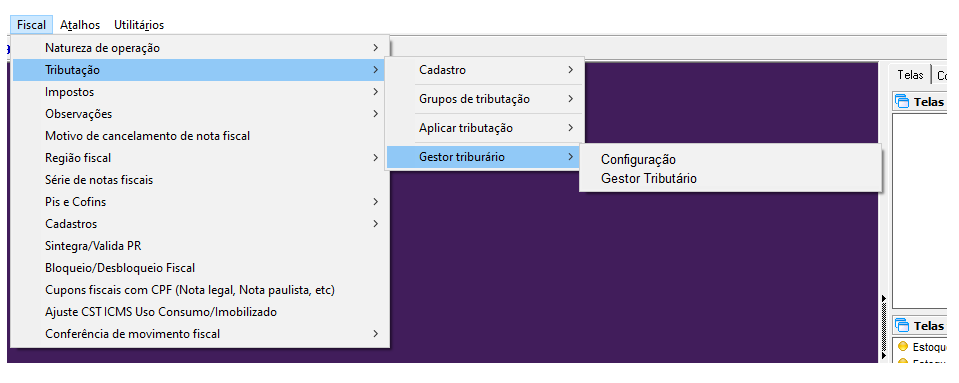Expand arrow beside Impostos

point(375,92)
